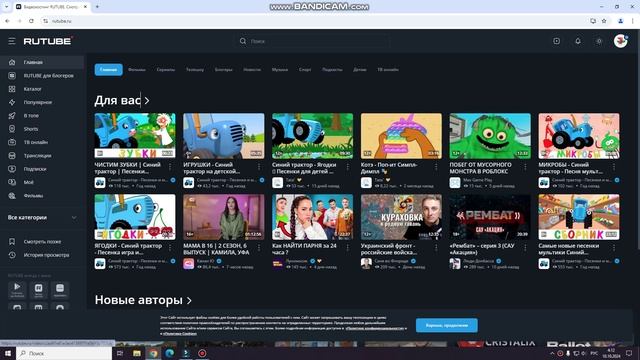Viewport: 640px width, 360px height.
Task: Switch to the Телешоу category tab
Action: 195,70
